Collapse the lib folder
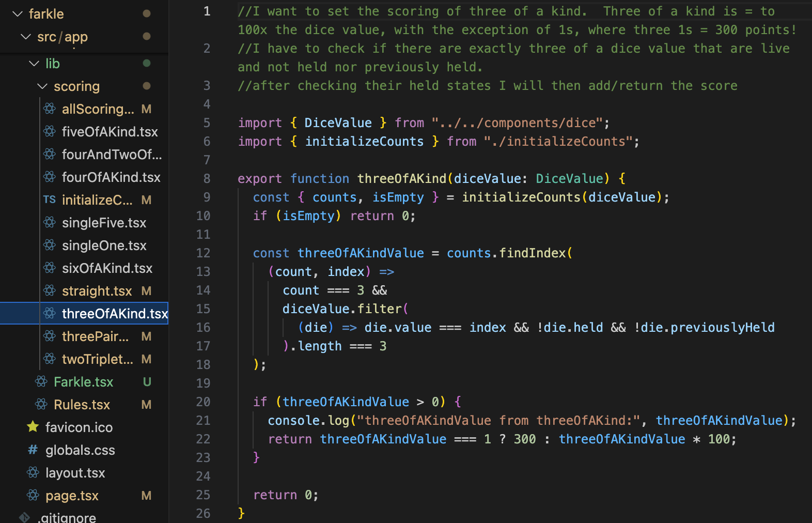 point(34,64)
